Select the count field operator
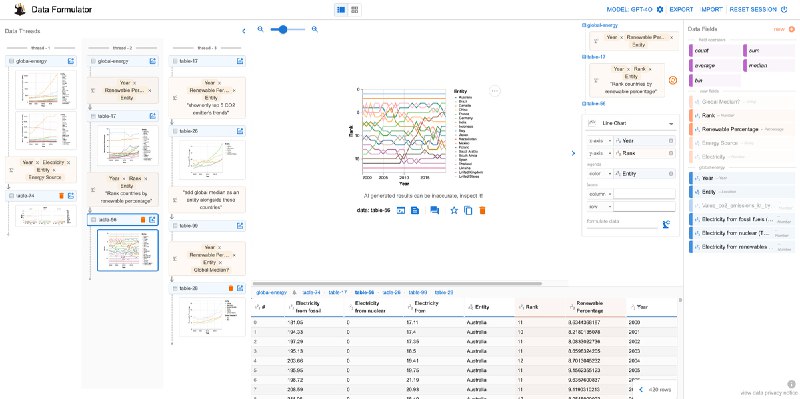The height and width of the screenshot is (399, 800). (x=715, y=51)
